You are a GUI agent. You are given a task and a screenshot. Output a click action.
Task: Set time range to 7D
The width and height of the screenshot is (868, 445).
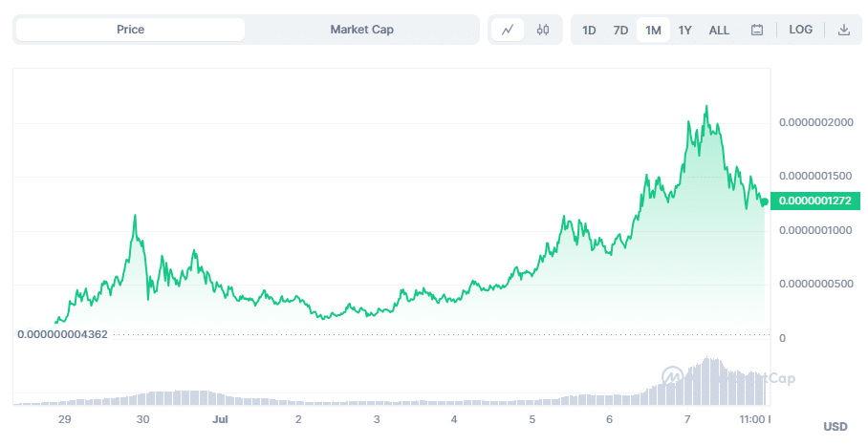click(620, 30)
